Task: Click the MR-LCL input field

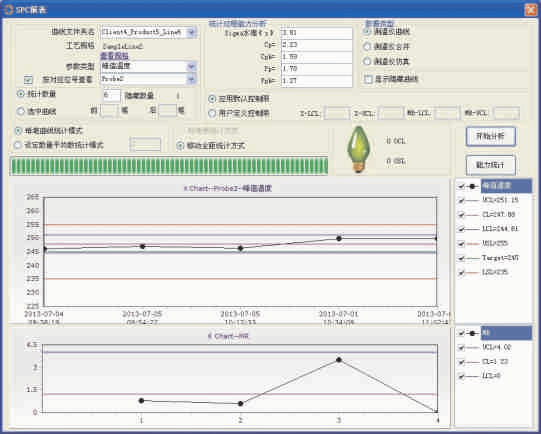Action: [447, 113]
